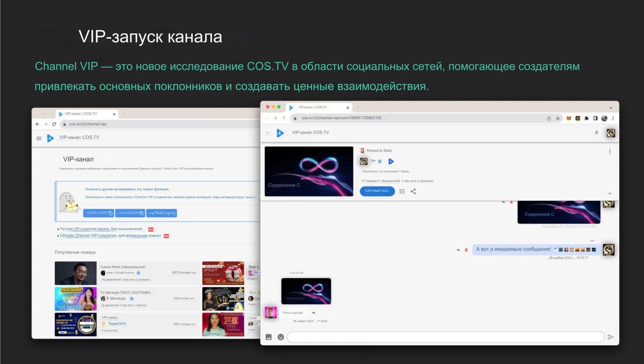Viewport: 644px width, 364px height.
Task: Open hamburger menu in left COS.TV window
Action: click(x=39, y=138)
